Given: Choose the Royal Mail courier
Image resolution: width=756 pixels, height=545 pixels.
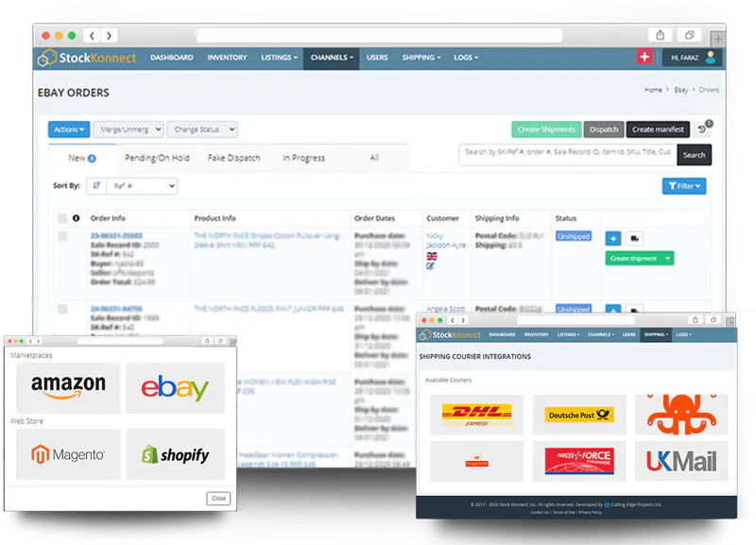Looking at the screenshot, I should [x=476, y=461].
